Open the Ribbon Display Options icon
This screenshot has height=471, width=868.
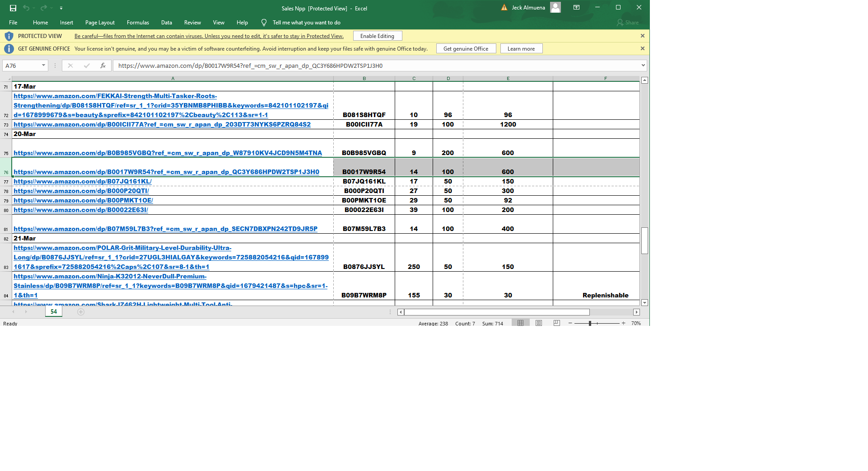click(577, 8)
